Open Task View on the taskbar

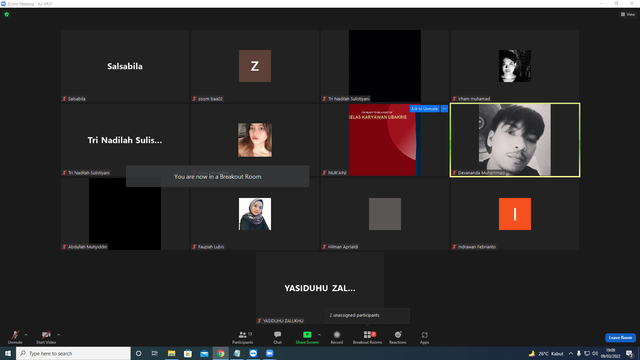pyautogui.click(x=154, y=353)
